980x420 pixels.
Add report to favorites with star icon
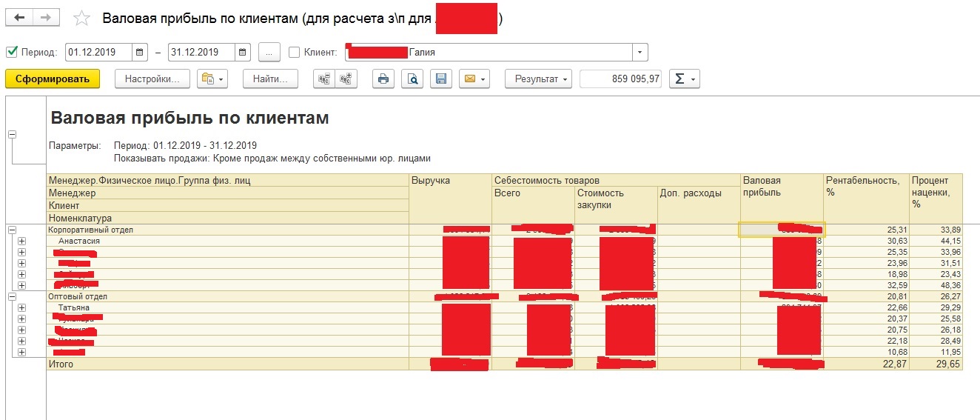83,19
